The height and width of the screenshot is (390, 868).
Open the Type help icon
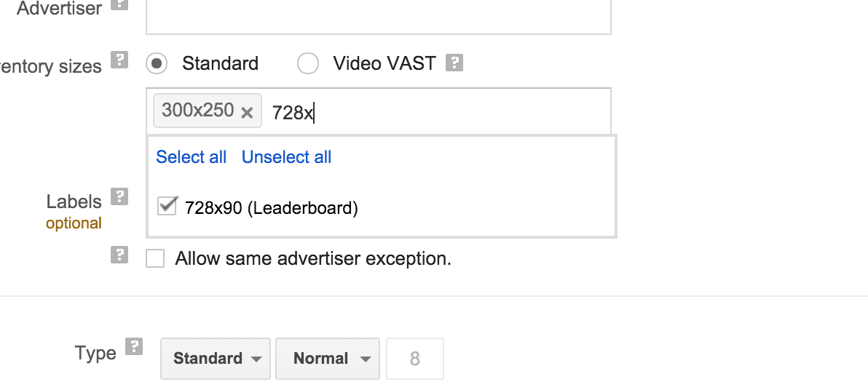[x=134, y=346]
